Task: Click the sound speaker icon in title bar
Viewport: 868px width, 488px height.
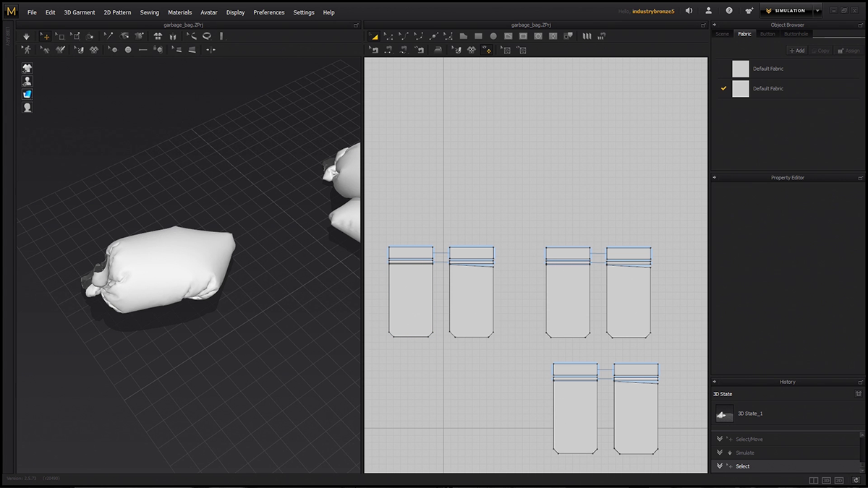Action: point(689,11)
